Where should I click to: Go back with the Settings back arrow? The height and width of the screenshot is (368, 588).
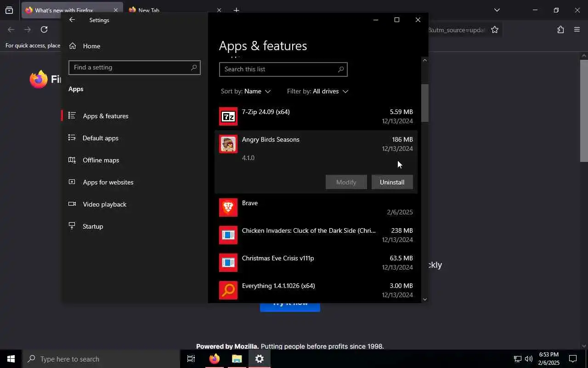72,20
